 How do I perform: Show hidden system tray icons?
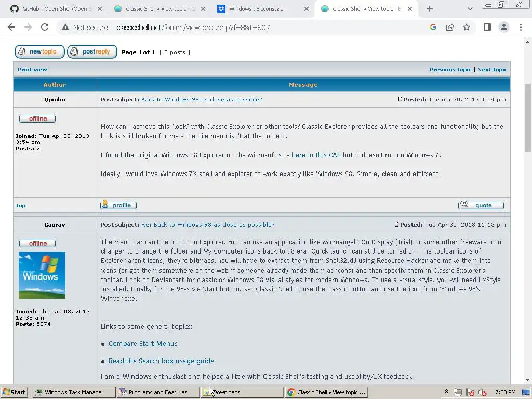446,392
